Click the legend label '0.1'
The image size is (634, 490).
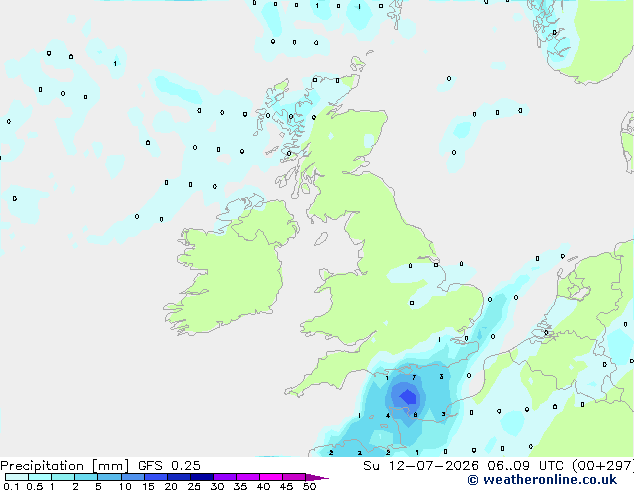coord(11,486)
